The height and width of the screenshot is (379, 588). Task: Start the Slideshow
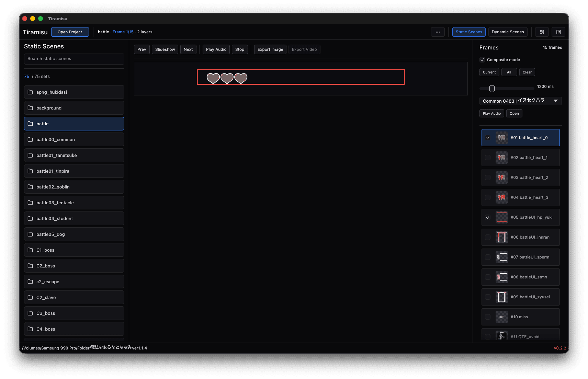(165, 49)
